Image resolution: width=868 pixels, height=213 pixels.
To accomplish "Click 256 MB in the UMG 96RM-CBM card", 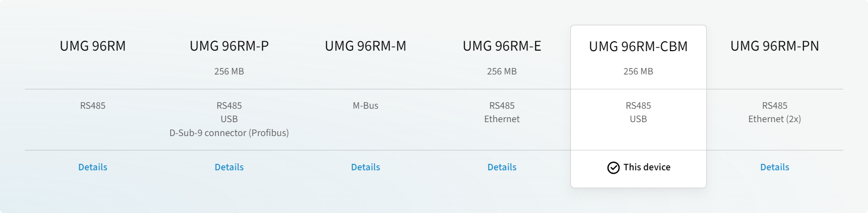I will click(638, 71).
